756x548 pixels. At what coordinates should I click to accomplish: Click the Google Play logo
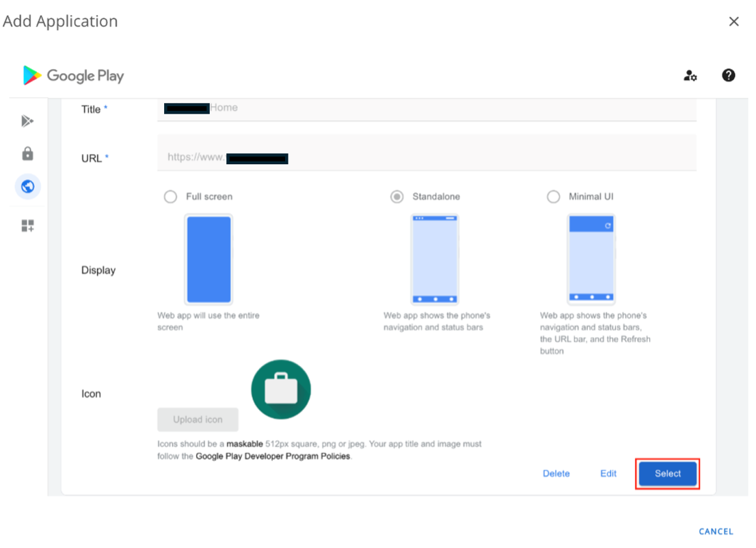point(73,75)
